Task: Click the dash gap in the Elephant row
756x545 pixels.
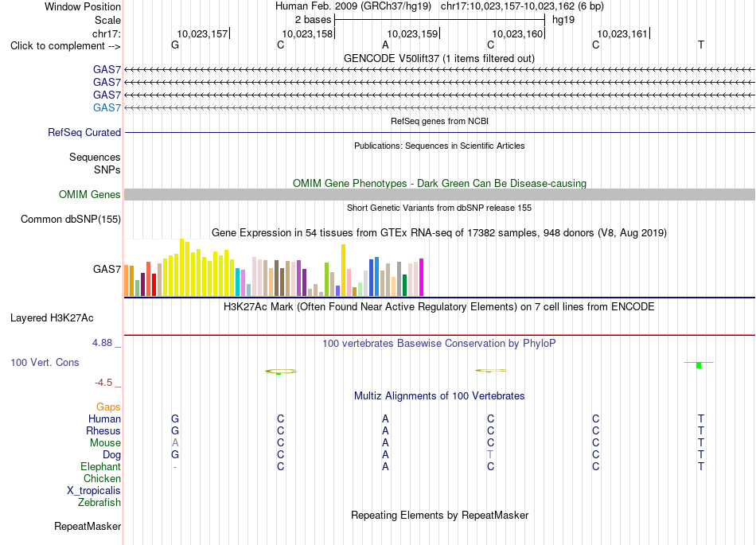Action: (175, 466)
